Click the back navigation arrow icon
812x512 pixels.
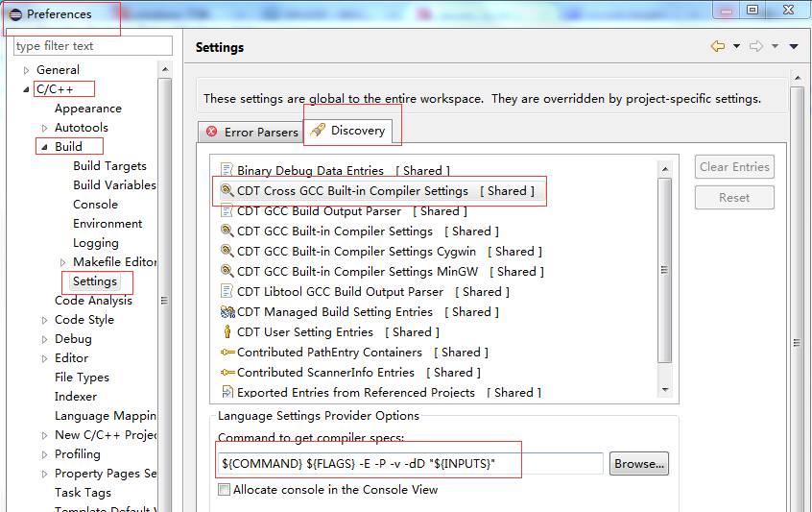pyautogui.click(x=718, y=46)
